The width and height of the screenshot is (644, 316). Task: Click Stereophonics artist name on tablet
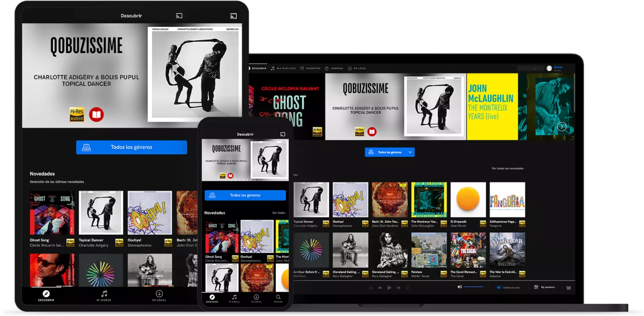coord(140,245)
